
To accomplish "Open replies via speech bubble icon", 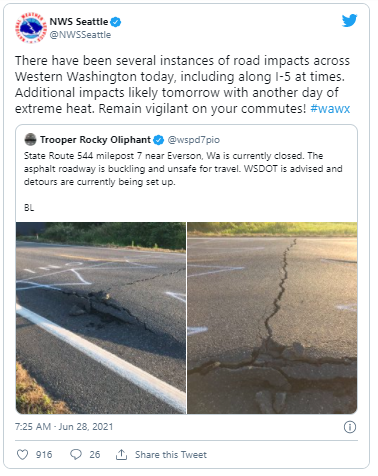I will coord(76,455).
